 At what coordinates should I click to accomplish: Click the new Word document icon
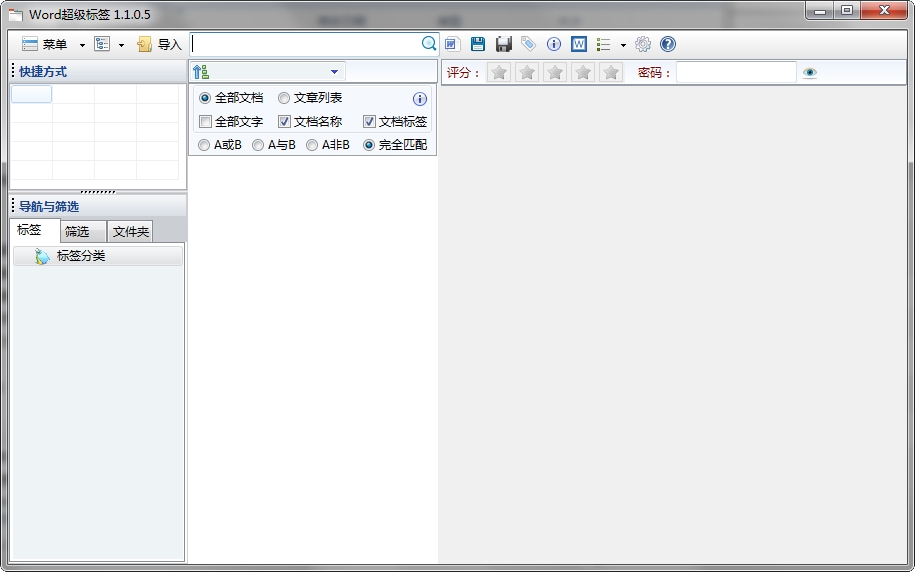tap(452, 44)
